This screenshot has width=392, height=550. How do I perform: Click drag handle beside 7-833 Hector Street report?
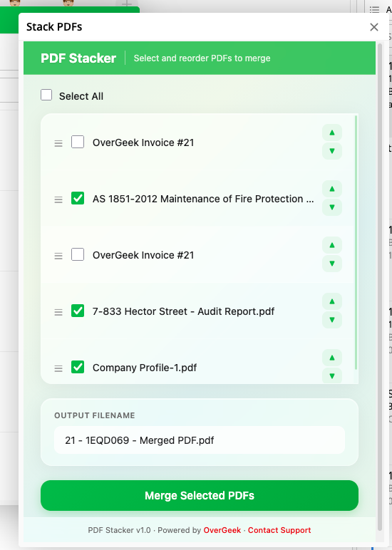point(58,312)
